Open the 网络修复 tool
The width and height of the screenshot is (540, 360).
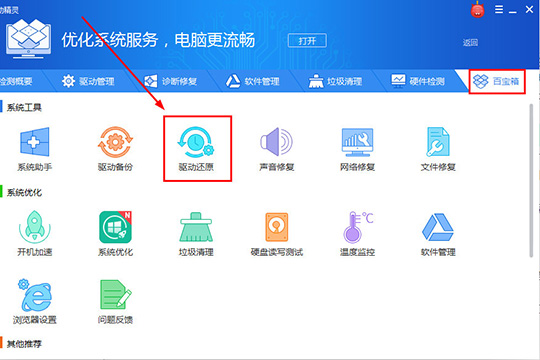point(357,149)
